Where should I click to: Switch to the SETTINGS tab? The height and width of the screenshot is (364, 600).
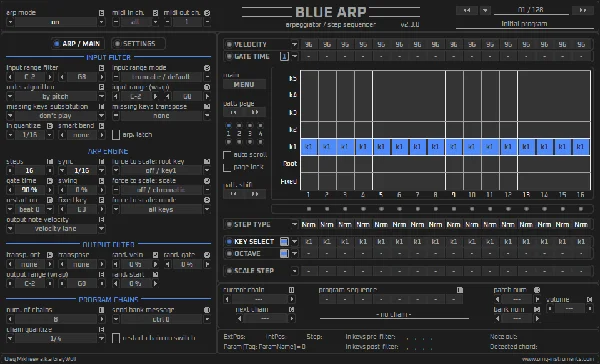pos(139,44)
